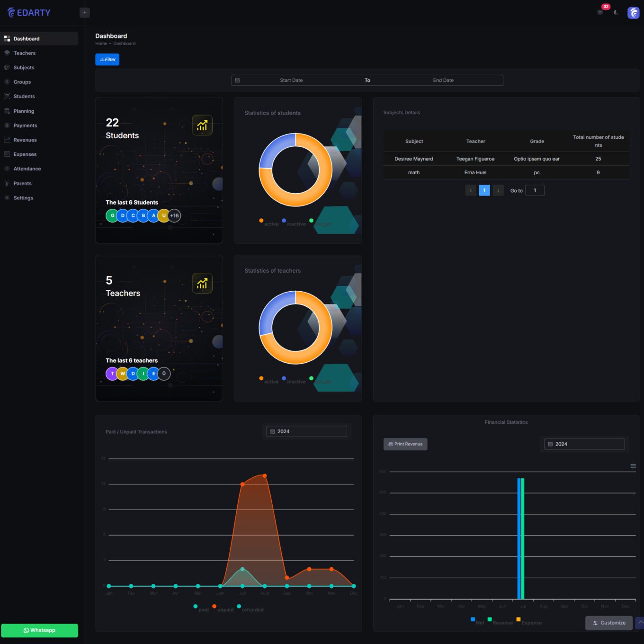Click the notifications icon with 32 badge
The height and width of the screenshot is (644, 644).
coord(600,12)
